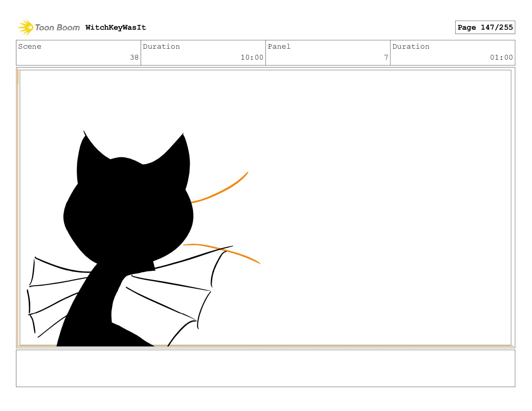Click the Toon Boom logo

point(48,27)
